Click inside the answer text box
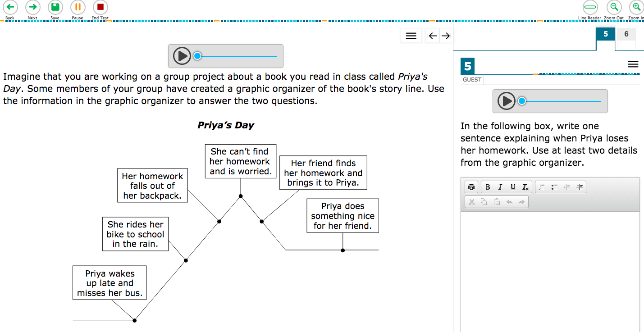Screen dimensions: 644x332 click(550, 270)
